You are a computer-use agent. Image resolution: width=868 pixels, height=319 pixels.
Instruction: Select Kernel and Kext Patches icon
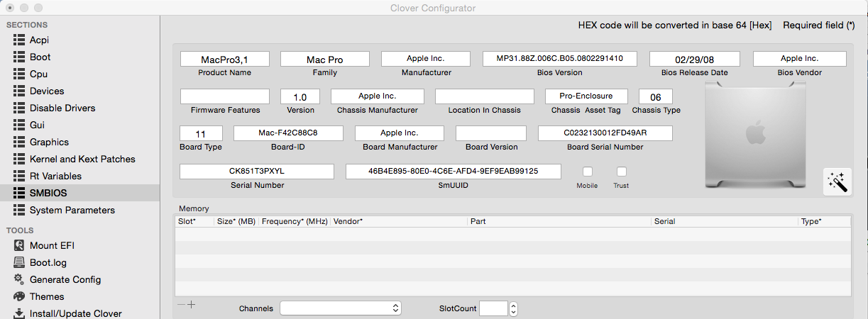pos(19,159)
